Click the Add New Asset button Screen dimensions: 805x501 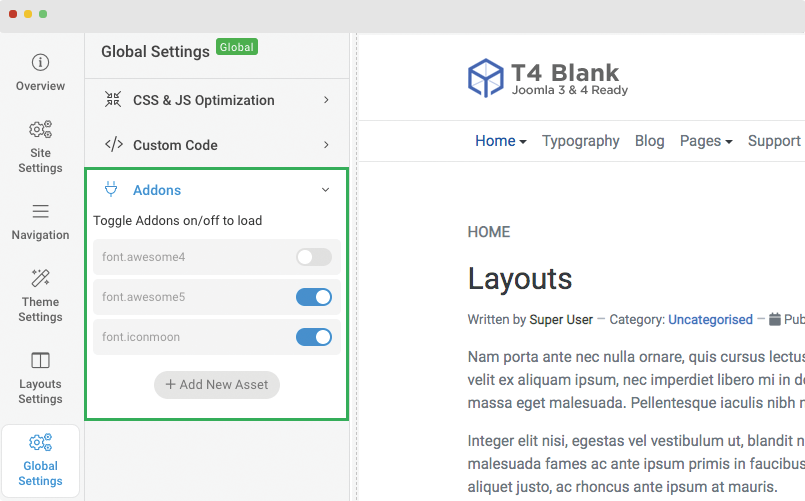[x=217, y=384]
